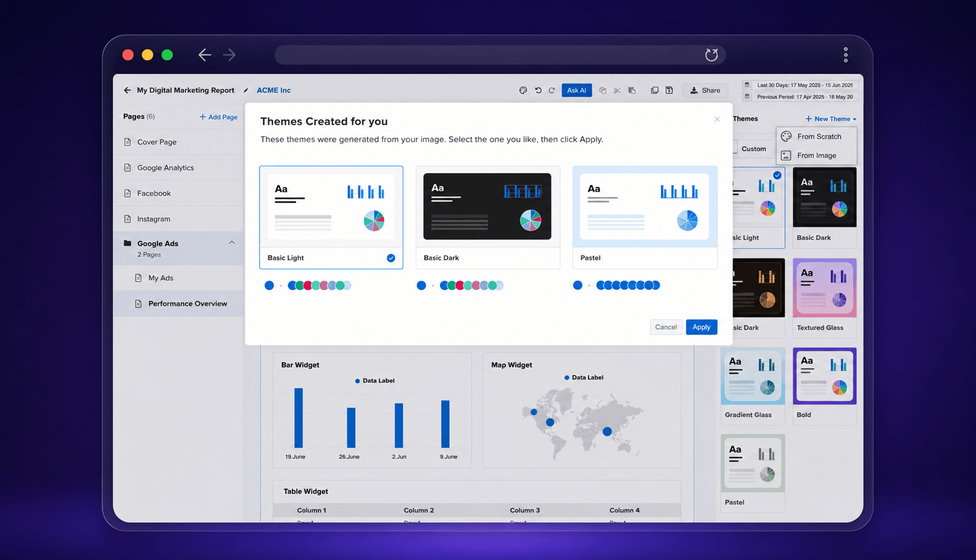Image resolution: width=976 pixels, height=560 pixels.
Task: Open Previous Period date range picker
Action: (x=800, y=97)
